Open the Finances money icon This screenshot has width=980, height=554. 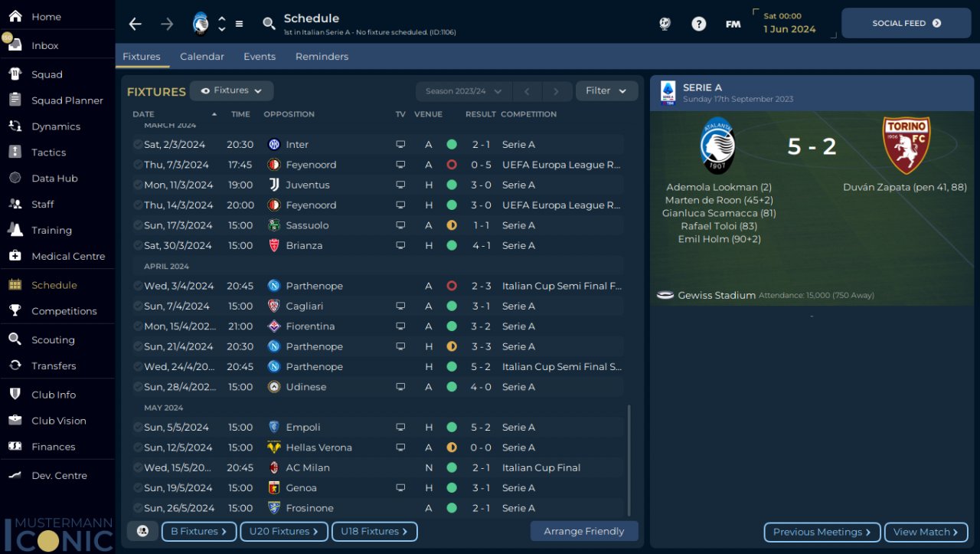pyautogui.click(x=15, y=446)
